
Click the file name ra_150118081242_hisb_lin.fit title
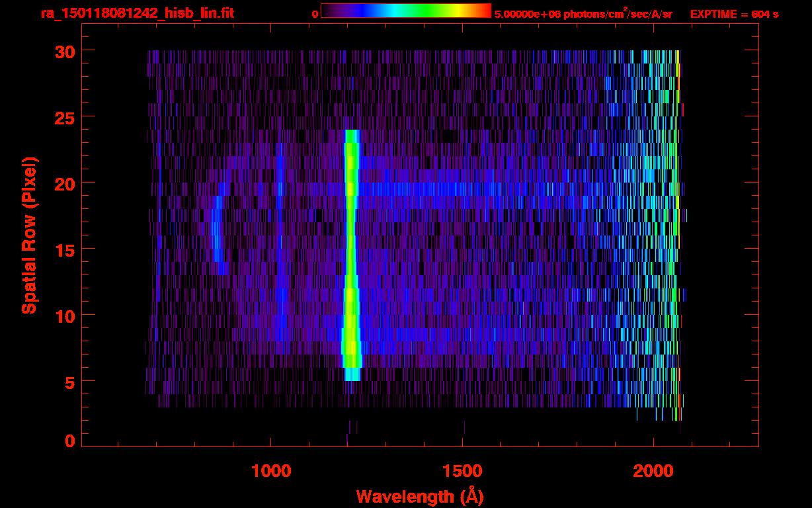(137, 13)
